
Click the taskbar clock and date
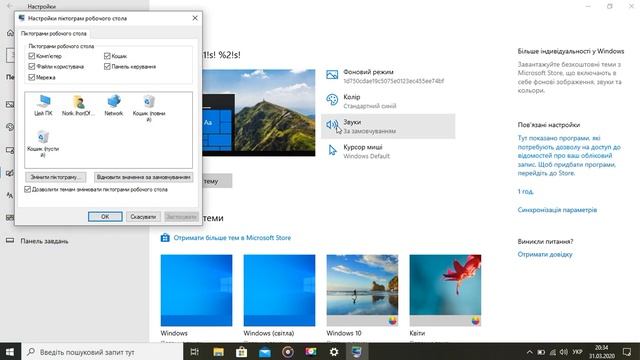click(602, 352)
